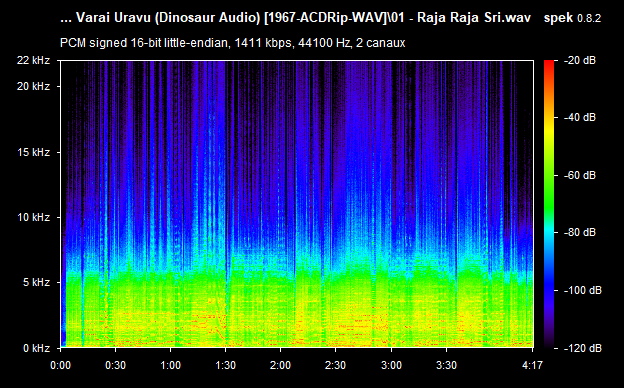
Task: Click the 10 kHz frequency axis label
Action: [33, 217]
